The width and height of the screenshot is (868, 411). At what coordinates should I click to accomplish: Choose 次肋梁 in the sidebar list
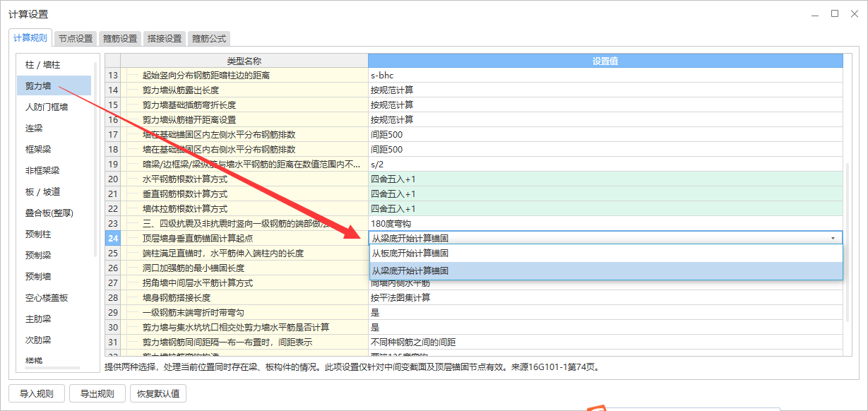click(54, 340)
